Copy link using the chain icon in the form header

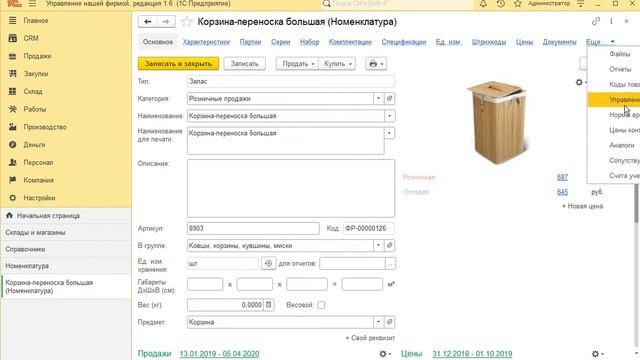pos(596,21)
